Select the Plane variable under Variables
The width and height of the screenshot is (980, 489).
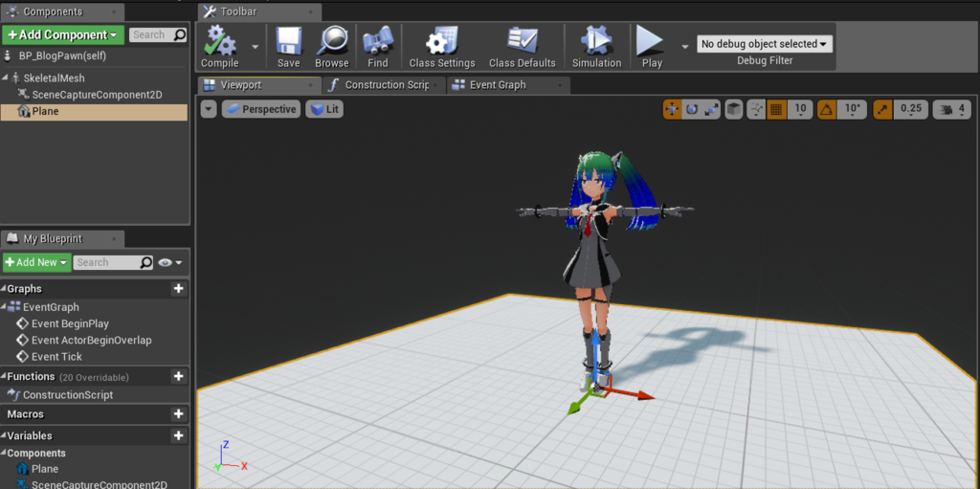coord(45,469)
